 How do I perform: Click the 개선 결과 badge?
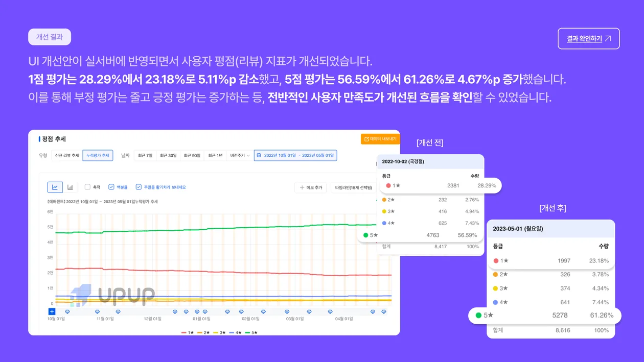pos(50,37)
